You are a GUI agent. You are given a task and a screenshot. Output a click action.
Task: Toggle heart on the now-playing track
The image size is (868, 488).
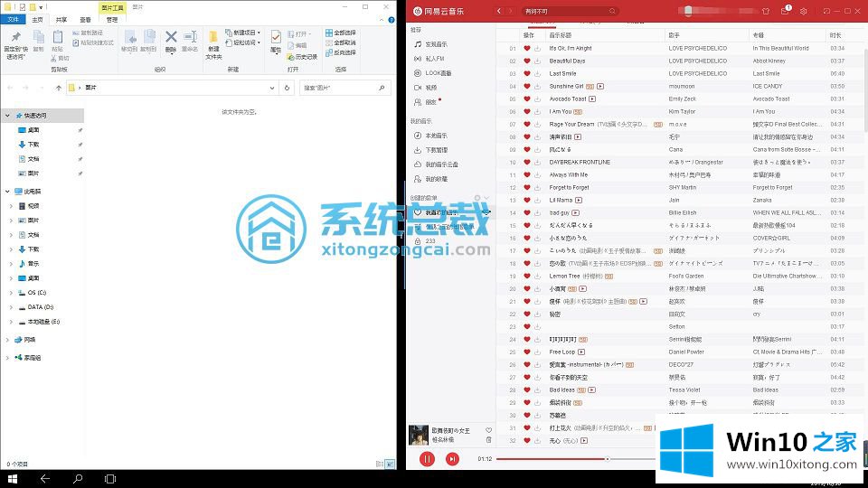488,430
